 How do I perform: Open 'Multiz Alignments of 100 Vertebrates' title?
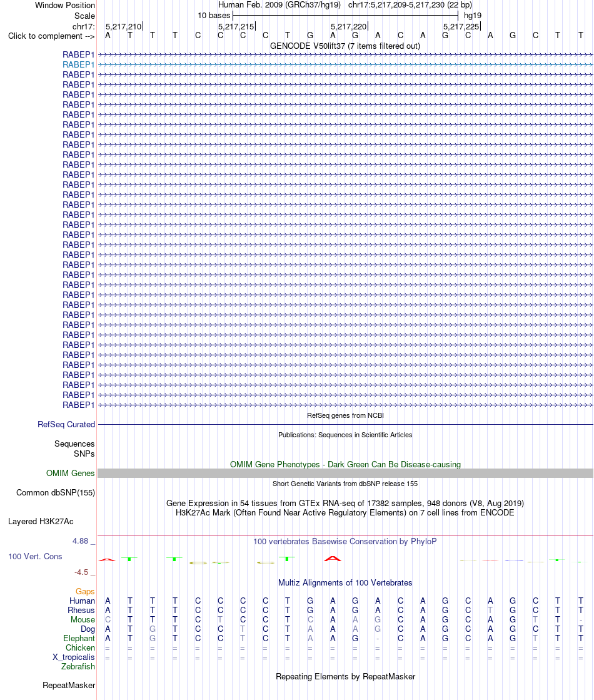click(x=345, y=582)
